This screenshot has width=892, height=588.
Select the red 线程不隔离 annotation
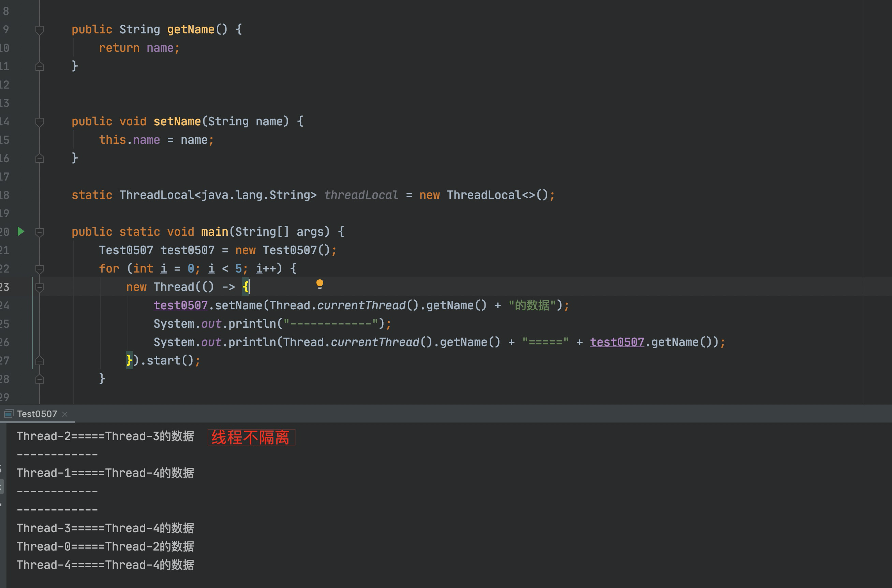250,436
